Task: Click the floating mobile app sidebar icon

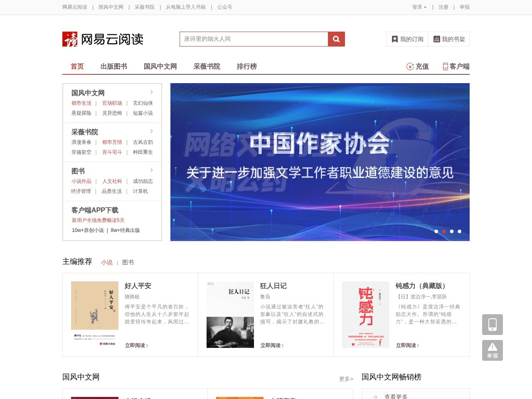Action: pyautogui.click(x=492, y=324)
